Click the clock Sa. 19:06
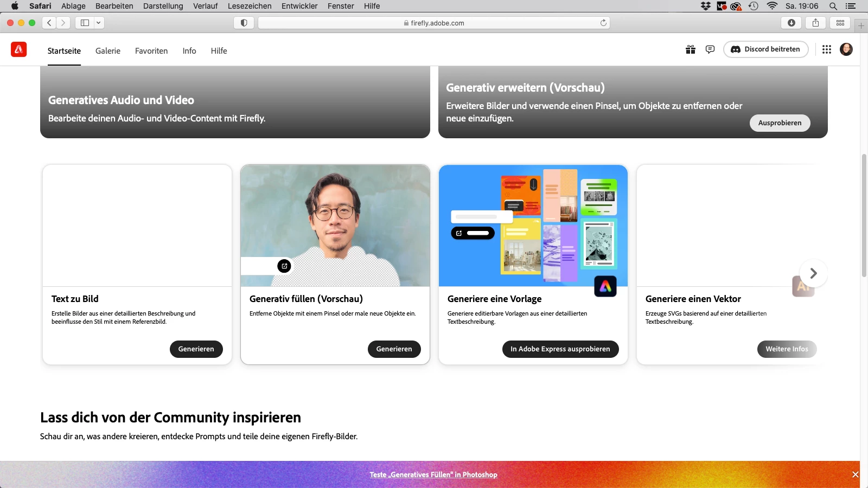 [x=802, y=6]
